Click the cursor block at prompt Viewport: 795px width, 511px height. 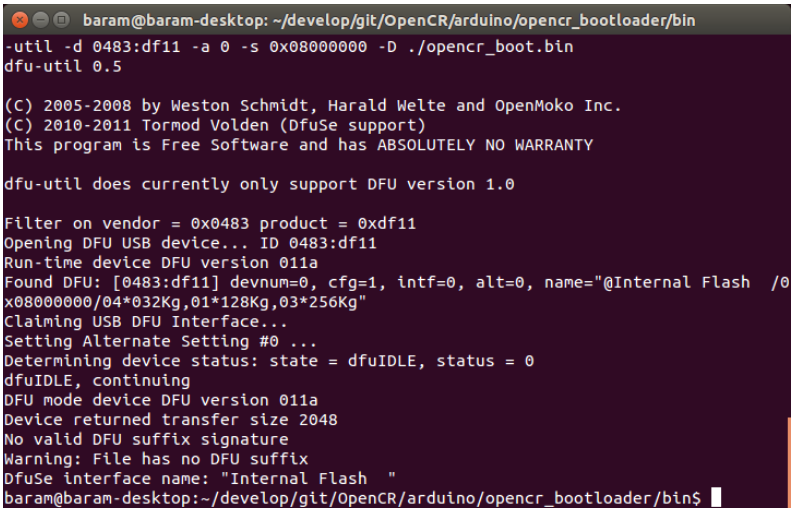click(x=716, y=497)
